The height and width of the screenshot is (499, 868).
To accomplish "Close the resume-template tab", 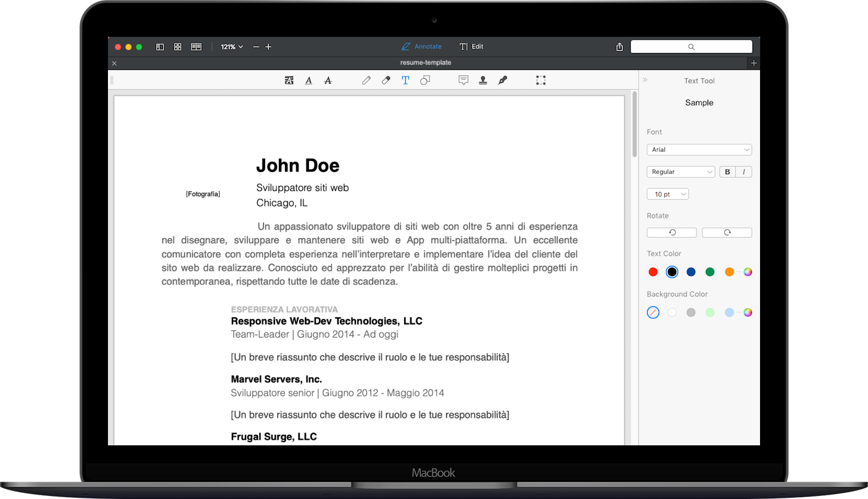I will click(114, 63).
